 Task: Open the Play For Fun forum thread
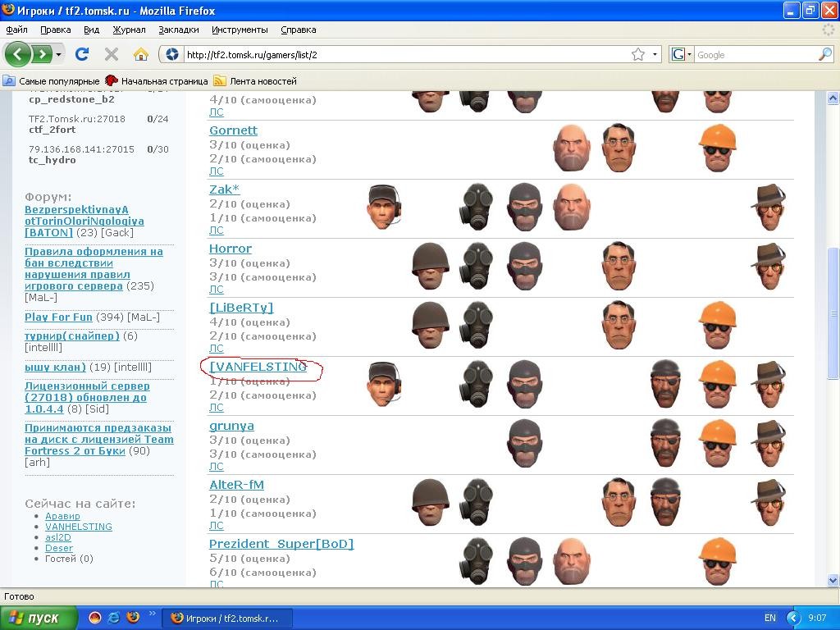[58, 317]
